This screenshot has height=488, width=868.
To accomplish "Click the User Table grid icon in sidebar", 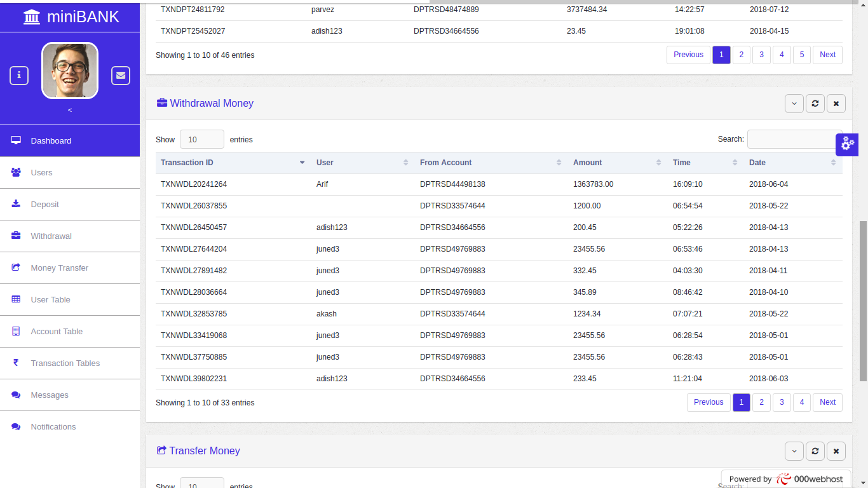I will [16, 299].
